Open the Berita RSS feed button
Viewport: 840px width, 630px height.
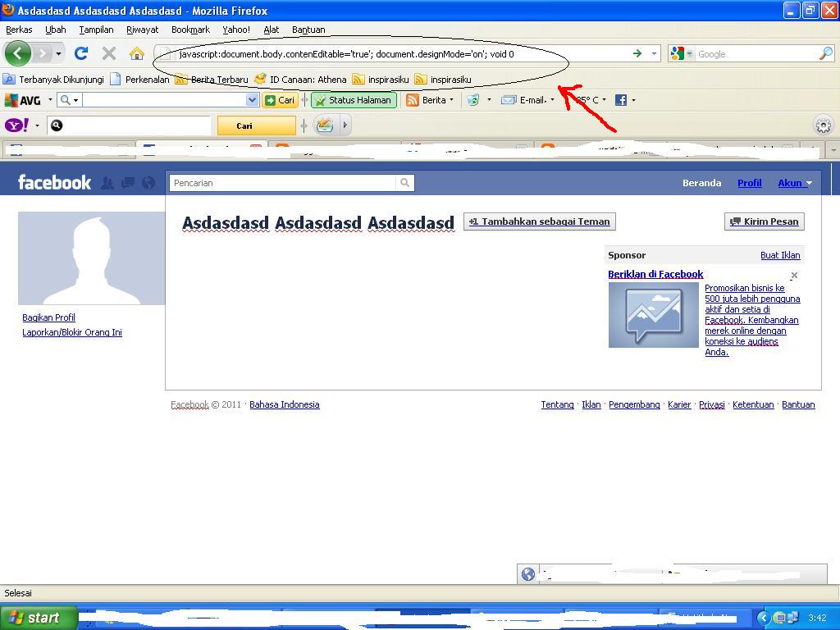[426, 99]
